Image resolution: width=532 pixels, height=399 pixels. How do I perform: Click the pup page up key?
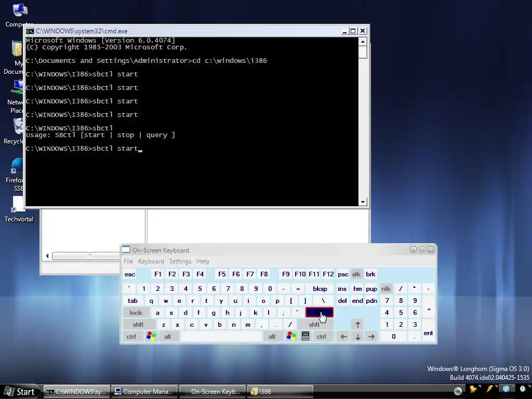(x=371, y=289)
